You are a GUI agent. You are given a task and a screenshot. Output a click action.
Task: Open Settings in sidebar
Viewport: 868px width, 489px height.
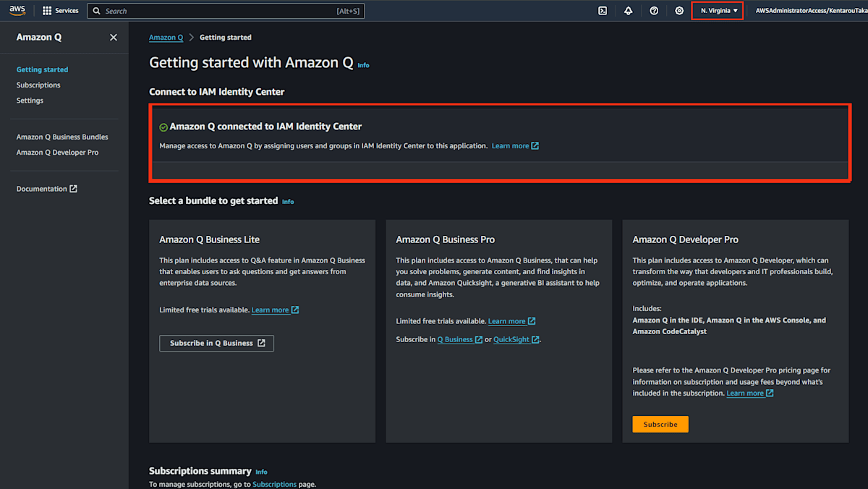click(x=30, y=101)
